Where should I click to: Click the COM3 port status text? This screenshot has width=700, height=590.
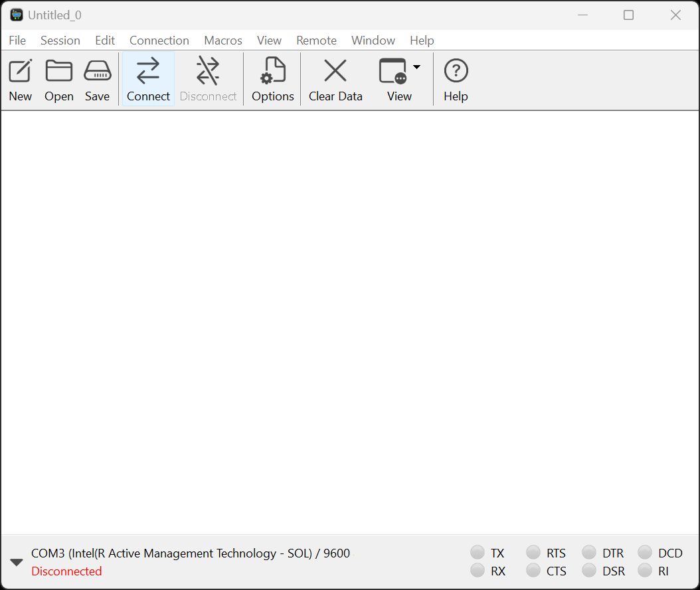point(190,553)
